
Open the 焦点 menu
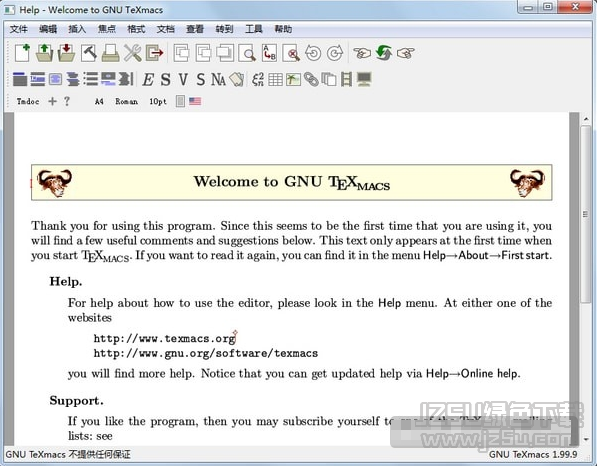[x=107, y=29]
